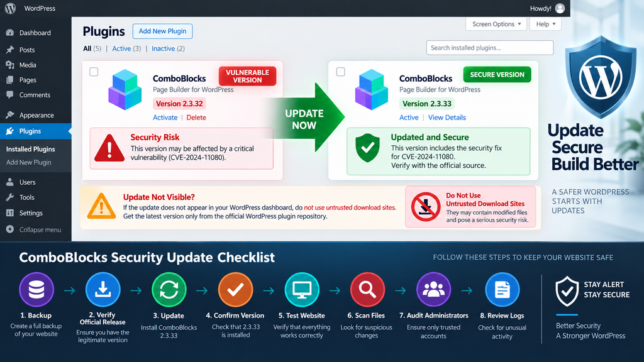
Task: Click the Update refresh step icon
Action: (169, 290)
